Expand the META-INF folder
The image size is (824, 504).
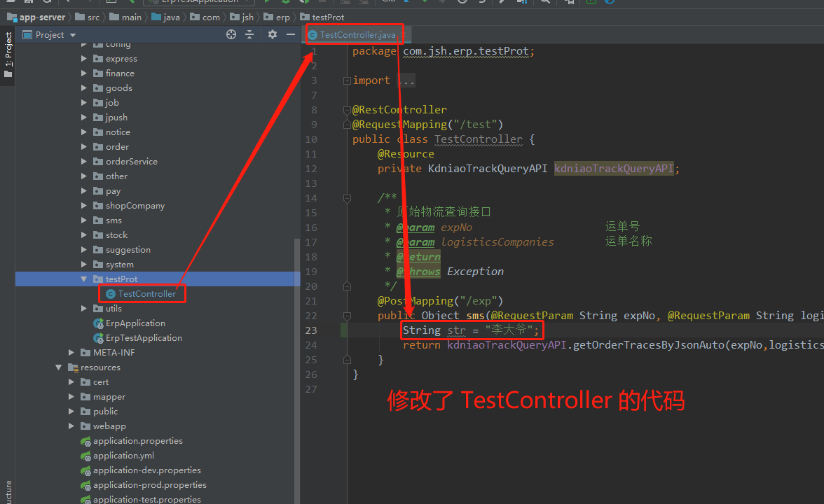click(71, 353)
